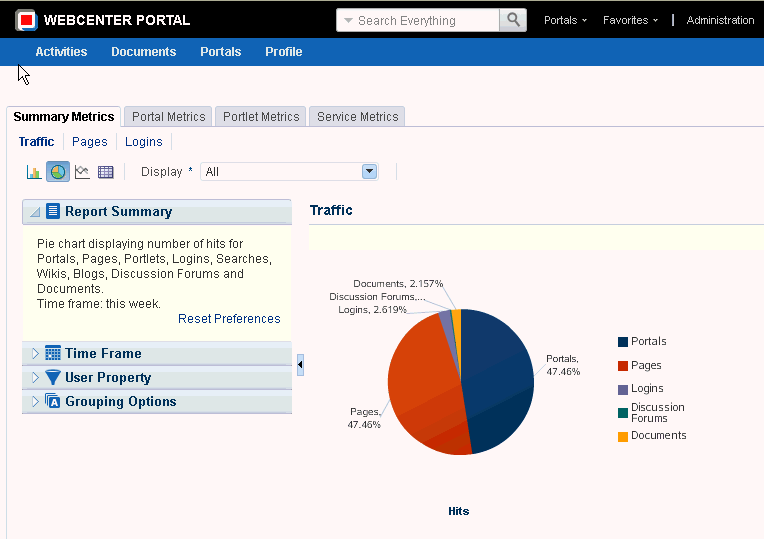The width and height of the screenshot is (764, 539).
Task: Click the 'Time frame: this week.' text
Action: pos(99,304)
